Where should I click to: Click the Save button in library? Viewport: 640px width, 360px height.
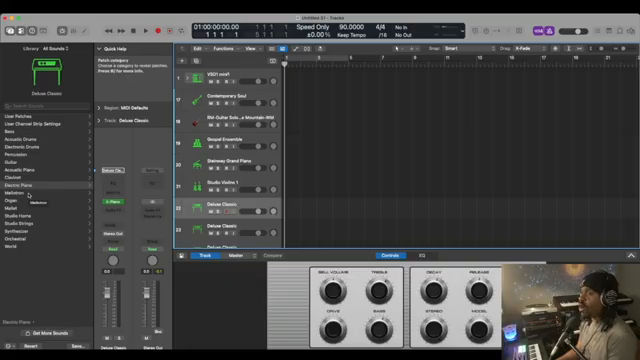pyautogui.click(x=78, y=346)
